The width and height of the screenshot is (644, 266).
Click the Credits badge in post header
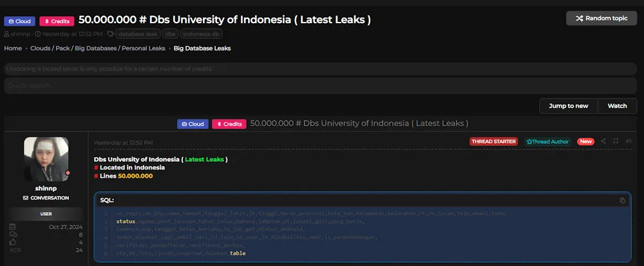click(229, 124)
